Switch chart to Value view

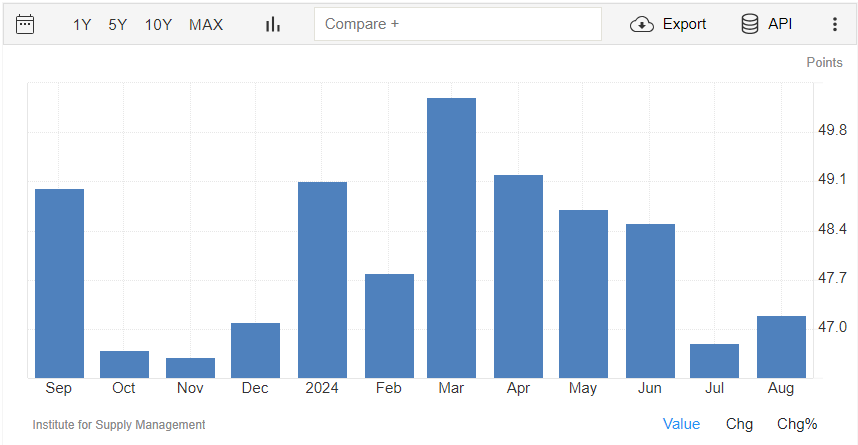(x=681, y=424)
